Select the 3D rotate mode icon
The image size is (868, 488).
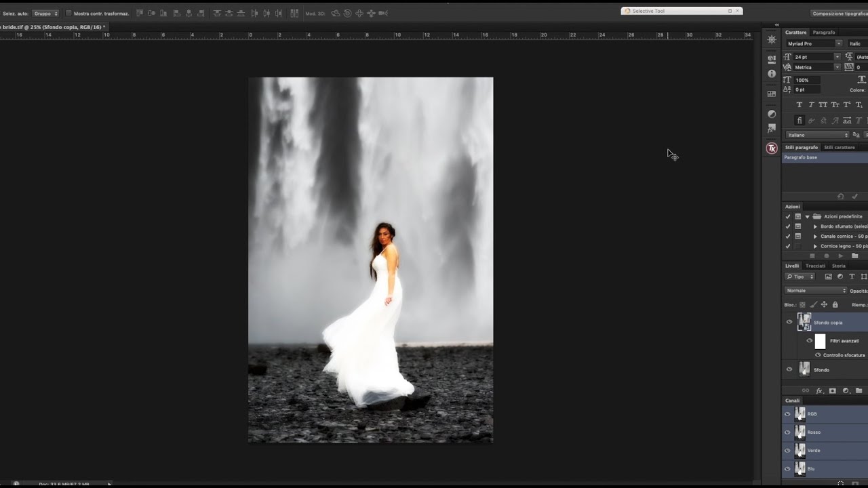(336, 13)
